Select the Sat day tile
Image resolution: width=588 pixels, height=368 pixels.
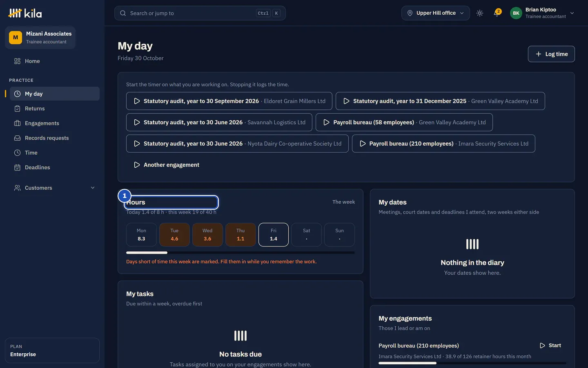(306, 235)
